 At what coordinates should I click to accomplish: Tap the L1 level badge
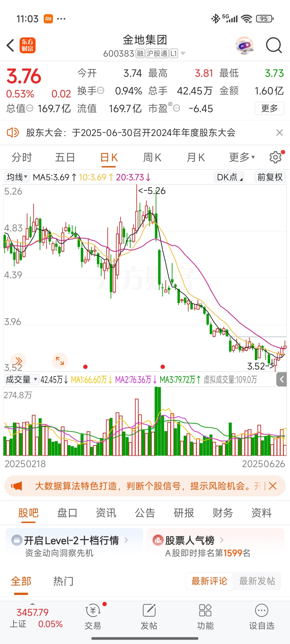(174, 53)
